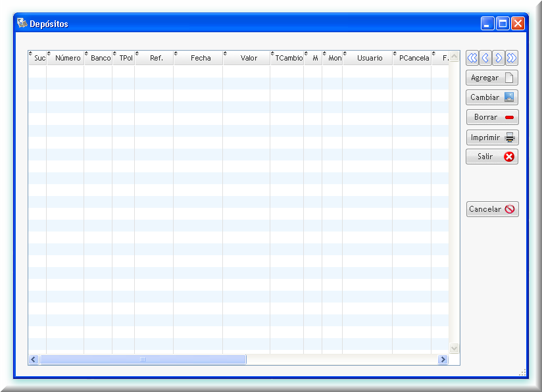Sort by the Fecha column header
The width and height of the screenshot is (542, 392).
(x=199, y=58)
